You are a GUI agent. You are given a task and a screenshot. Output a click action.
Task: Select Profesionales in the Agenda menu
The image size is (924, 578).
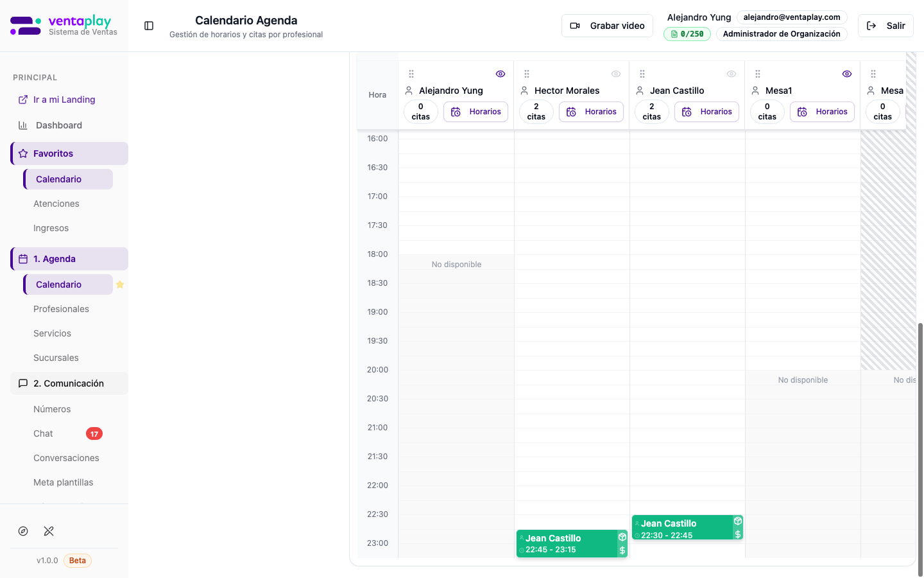pyautogui.click(x=61, y=309)
